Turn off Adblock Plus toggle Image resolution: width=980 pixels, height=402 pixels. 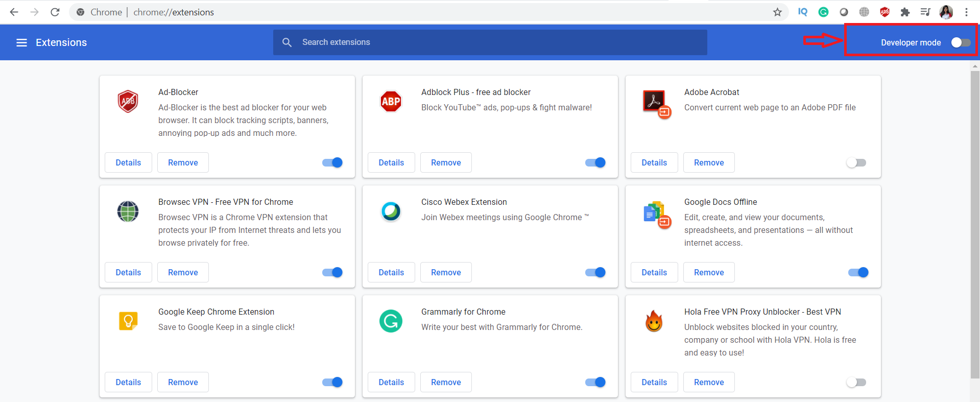click(595, 162)
